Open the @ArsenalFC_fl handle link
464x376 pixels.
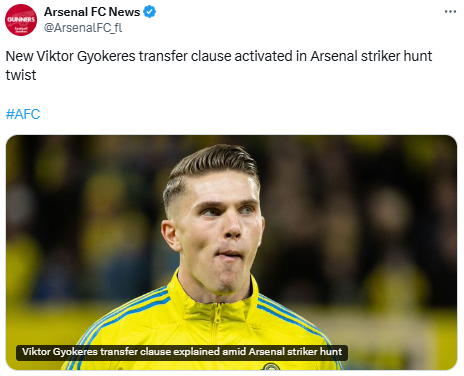pos(83,28)
